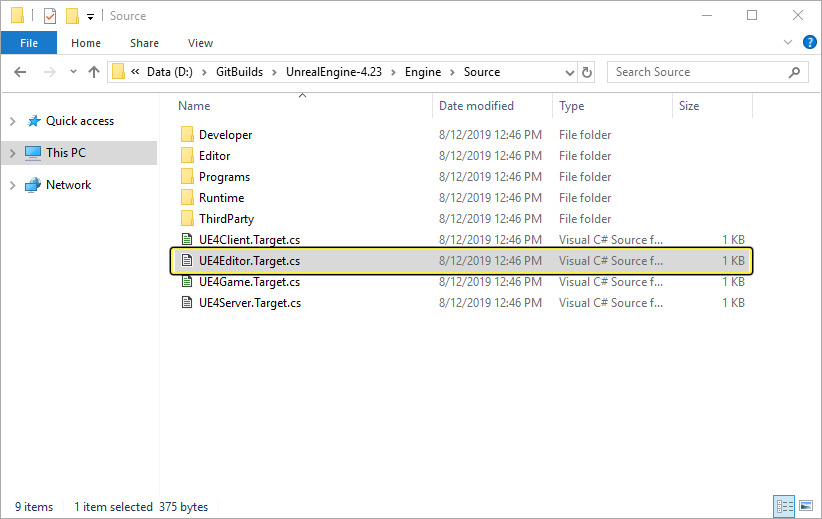Screen dimensions: 822x519
Task: Click the UE4Server.Target.cs file name
Action: 250,303
